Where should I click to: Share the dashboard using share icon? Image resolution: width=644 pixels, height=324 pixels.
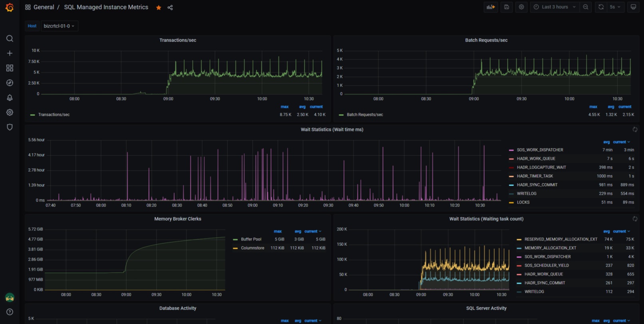tap(170, 8)
